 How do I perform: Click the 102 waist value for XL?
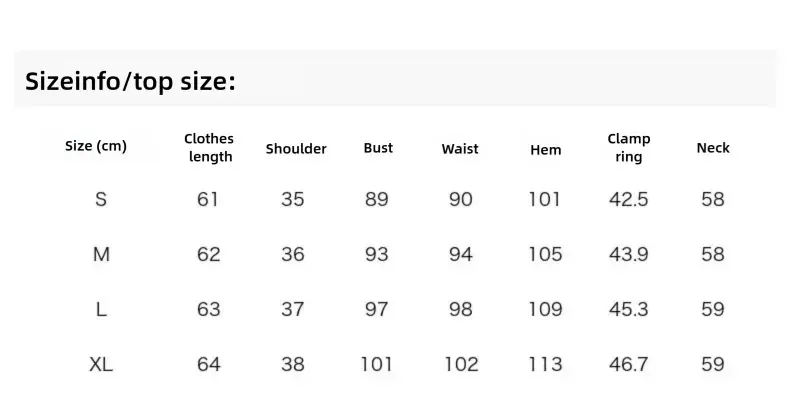[461, 364]
